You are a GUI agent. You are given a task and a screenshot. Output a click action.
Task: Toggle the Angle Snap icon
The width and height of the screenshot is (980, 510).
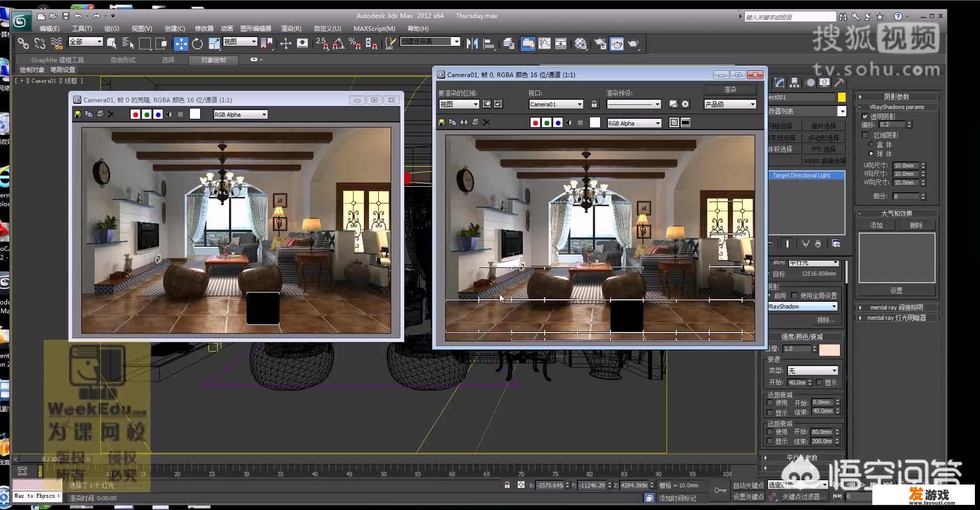coord(338,44)
